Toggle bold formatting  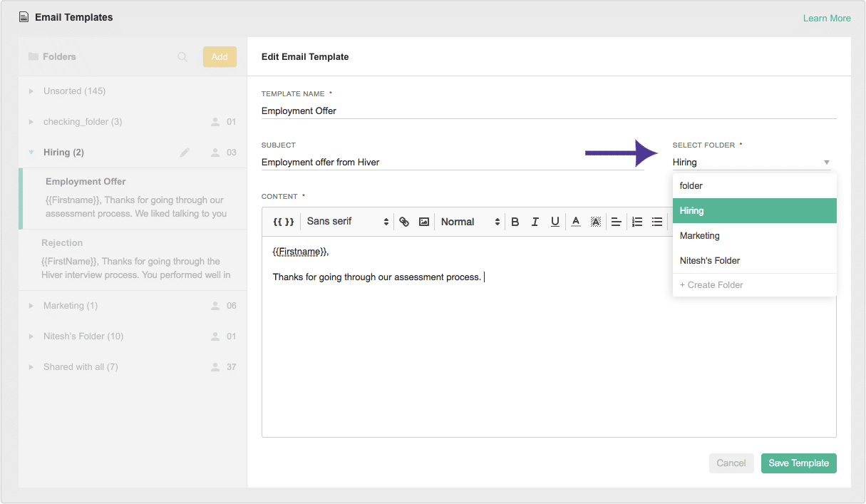515,221
